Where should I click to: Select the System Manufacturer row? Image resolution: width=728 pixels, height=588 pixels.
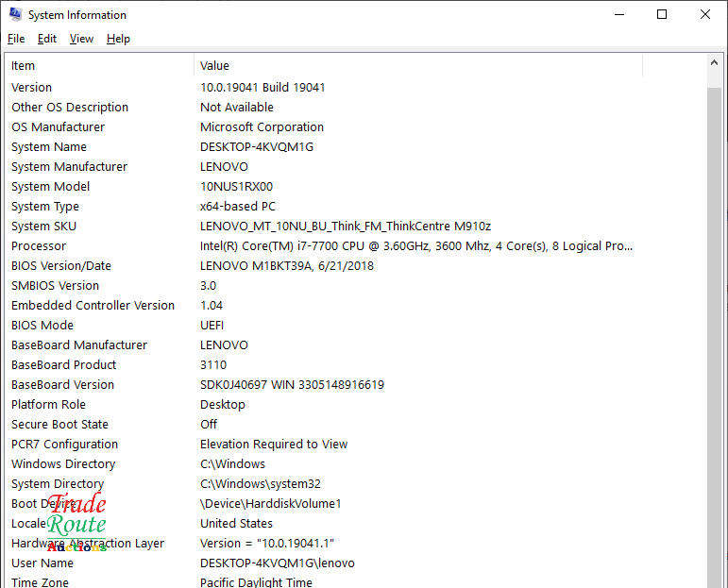click(x=69, y=167)
